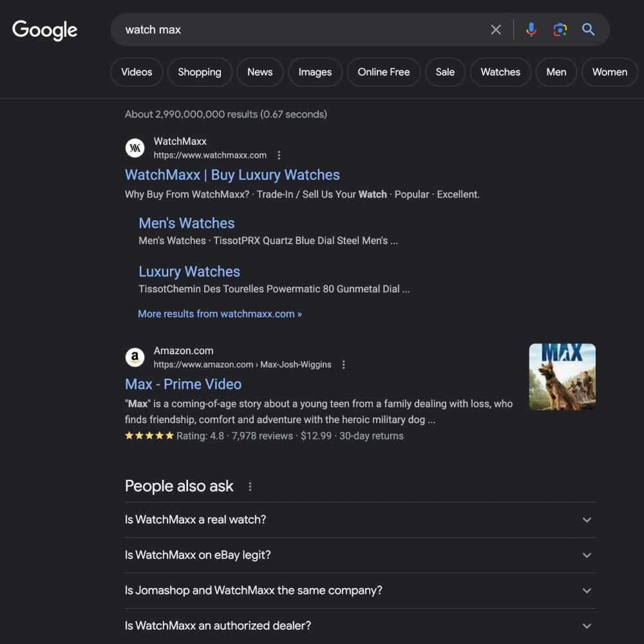Switch to Images results
This screenshot has width=644, height=644.
(x=315, y=72)
